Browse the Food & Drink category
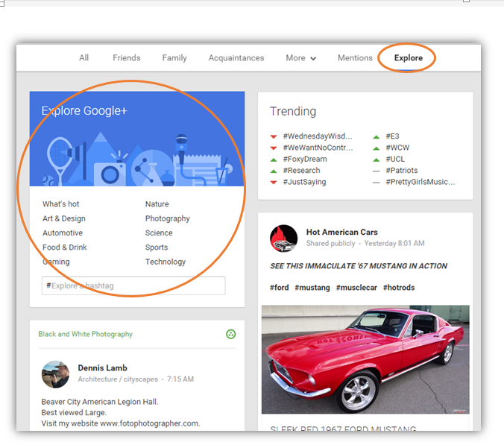The image size is (504, 445). 65,247
